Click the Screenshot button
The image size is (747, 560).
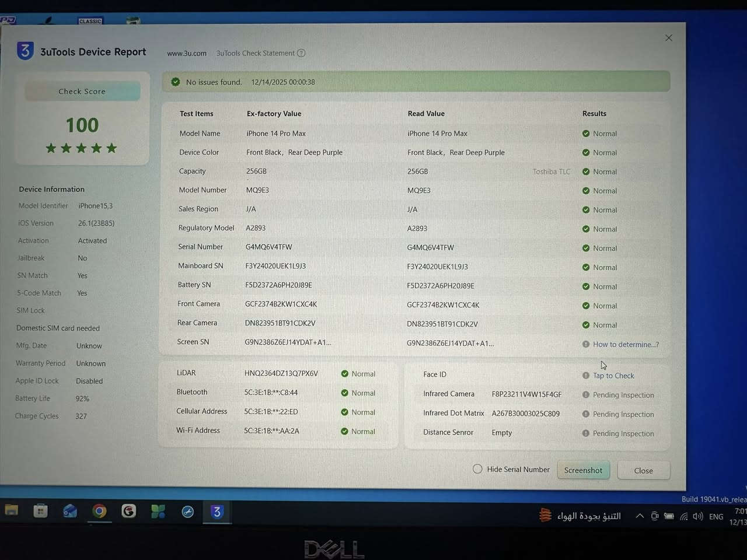(x=583, y=470)
